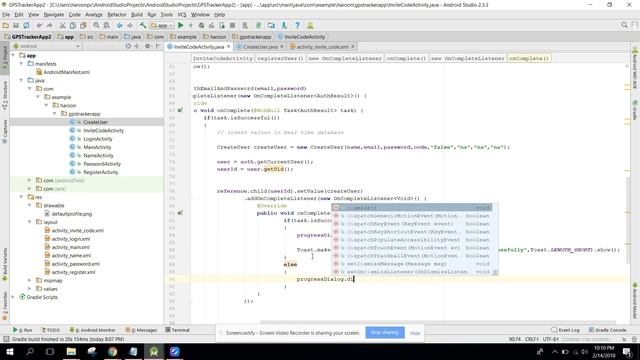Switch to CreateUser.java editor tab

click(x=260, y=47)
